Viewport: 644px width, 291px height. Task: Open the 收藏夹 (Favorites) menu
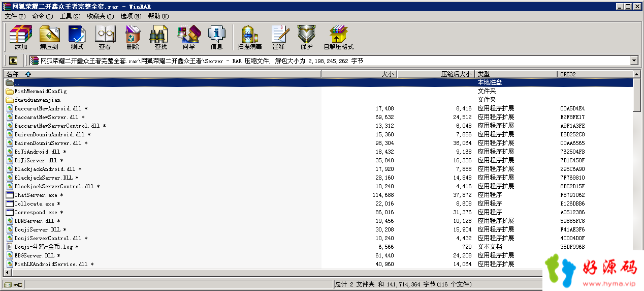tap(100, 16)
